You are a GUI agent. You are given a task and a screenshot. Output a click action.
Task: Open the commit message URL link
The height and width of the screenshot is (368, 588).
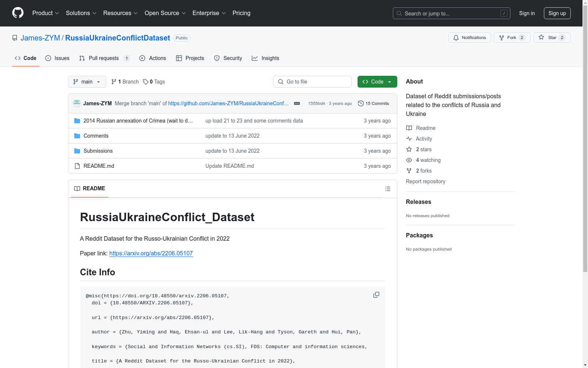click(228, 103)
